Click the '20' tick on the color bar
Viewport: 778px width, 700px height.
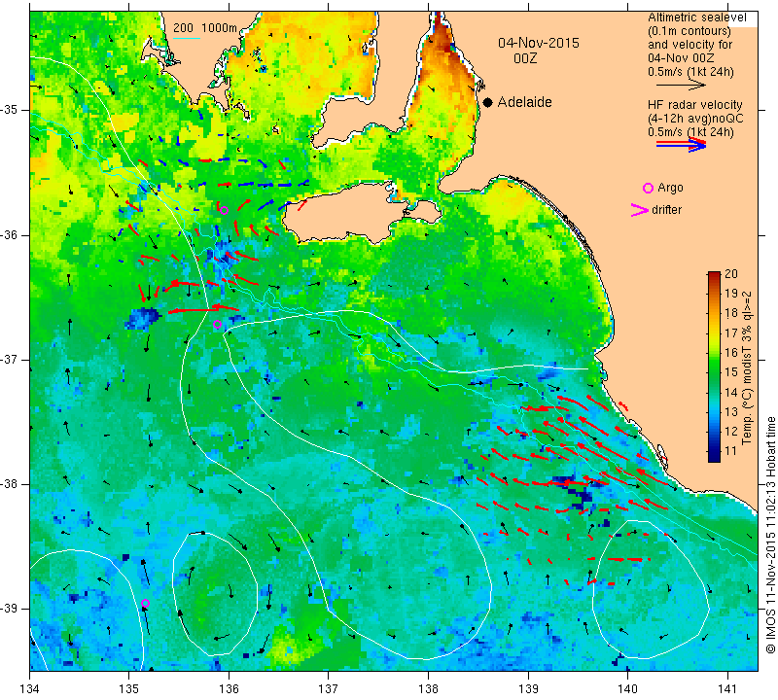(x=731, y=274)
